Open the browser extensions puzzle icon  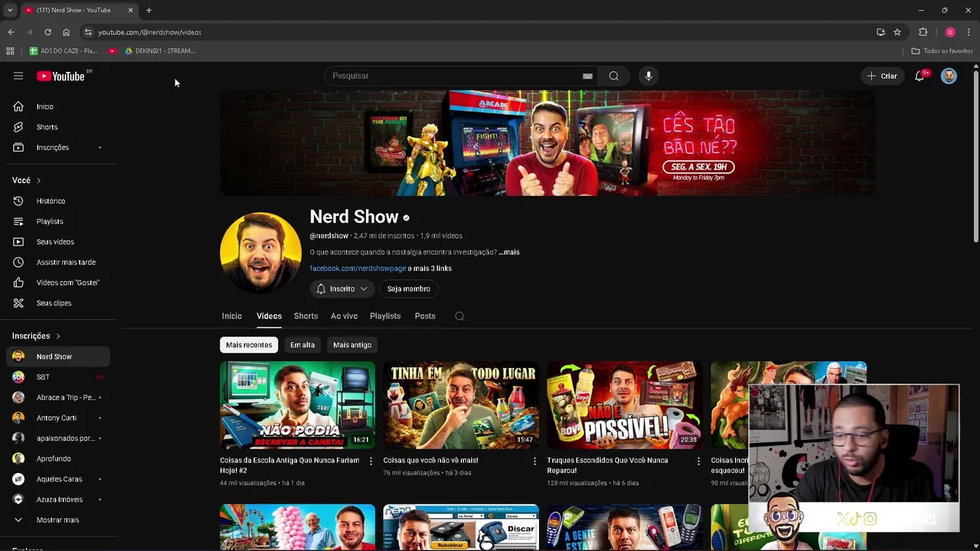tap(923, 32)
